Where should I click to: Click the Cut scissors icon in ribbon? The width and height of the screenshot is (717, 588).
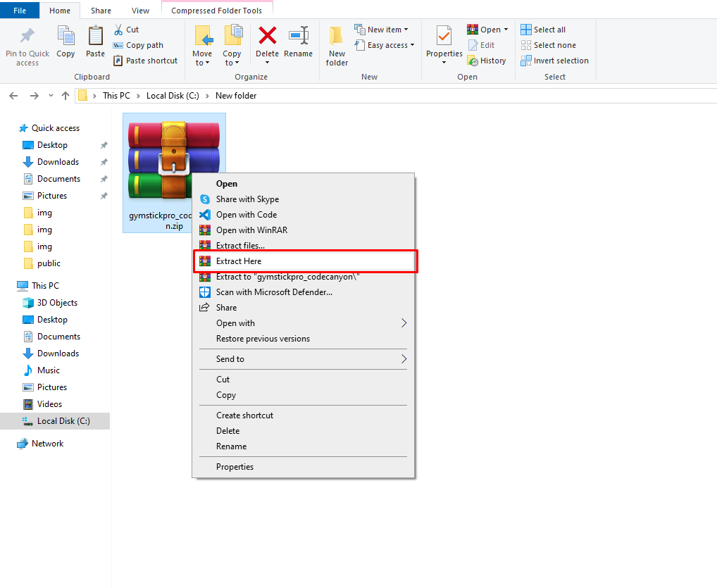pyautogui.click(x=119, y=30)
